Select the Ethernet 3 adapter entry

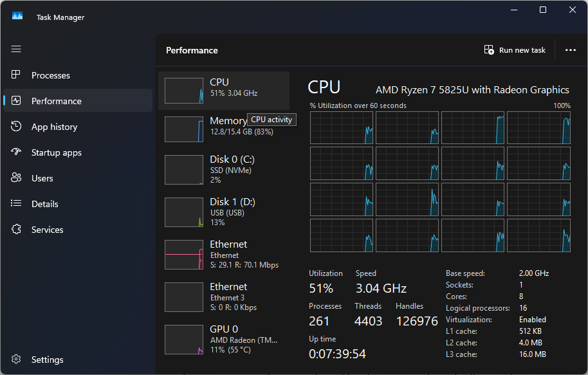pos(223,297)
